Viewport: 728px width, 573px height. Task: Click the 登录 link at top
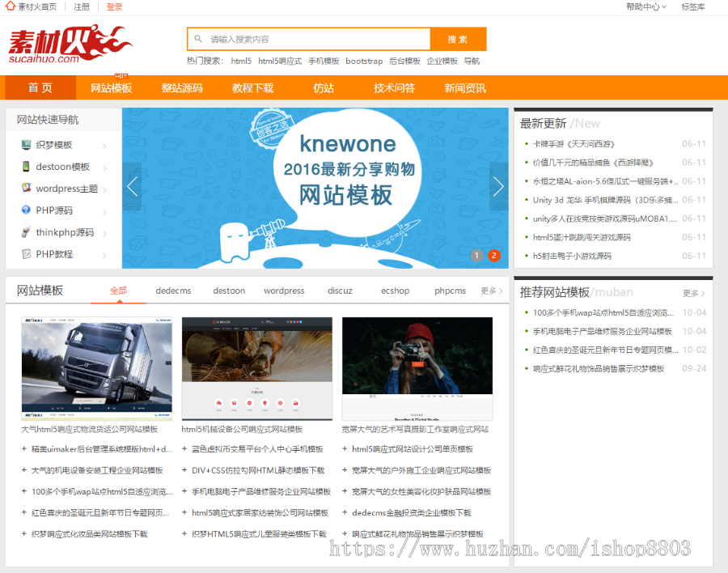[112, 6]
